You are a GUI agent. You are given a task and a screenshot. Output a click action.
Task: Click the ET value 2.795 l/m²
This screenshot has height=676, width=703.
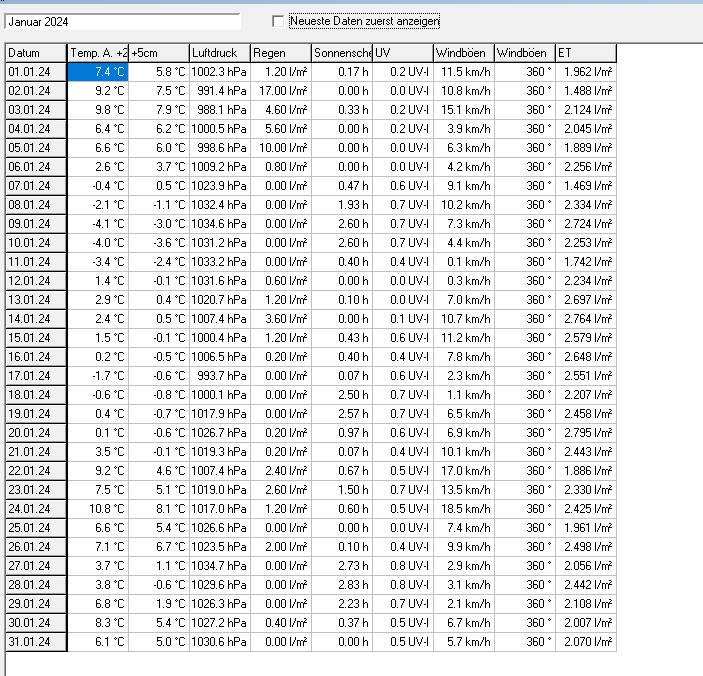click(585, 433)
